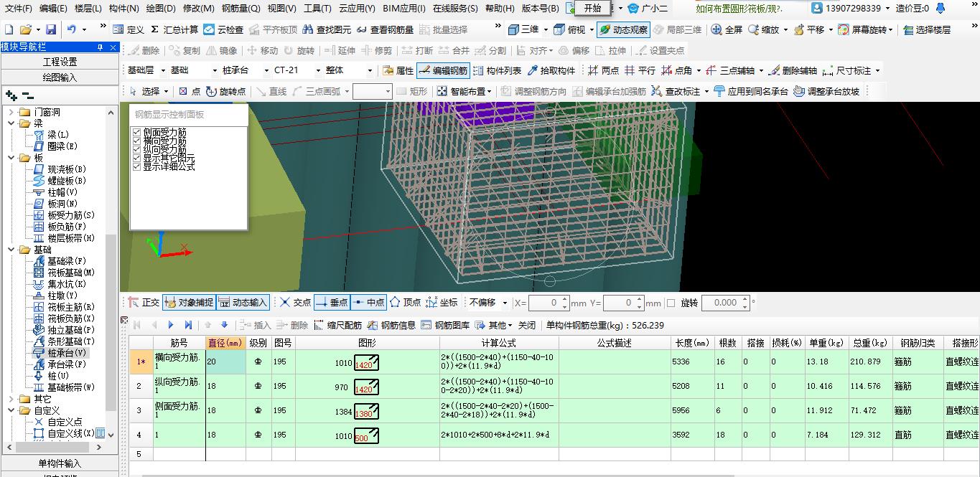Open the 视图(V) menu
Image resolution: width=980 pixels, height=477 pixels.
pos(281,9)
